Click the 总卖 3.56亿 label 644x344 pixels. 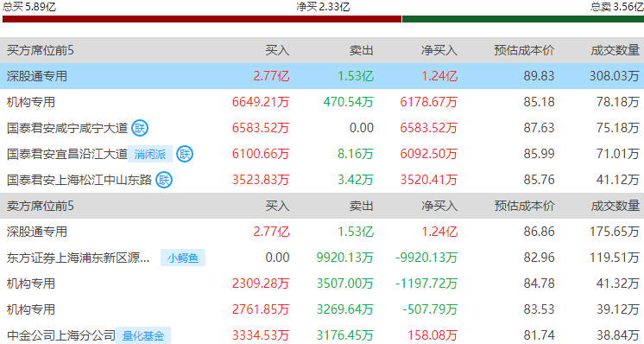617,7
